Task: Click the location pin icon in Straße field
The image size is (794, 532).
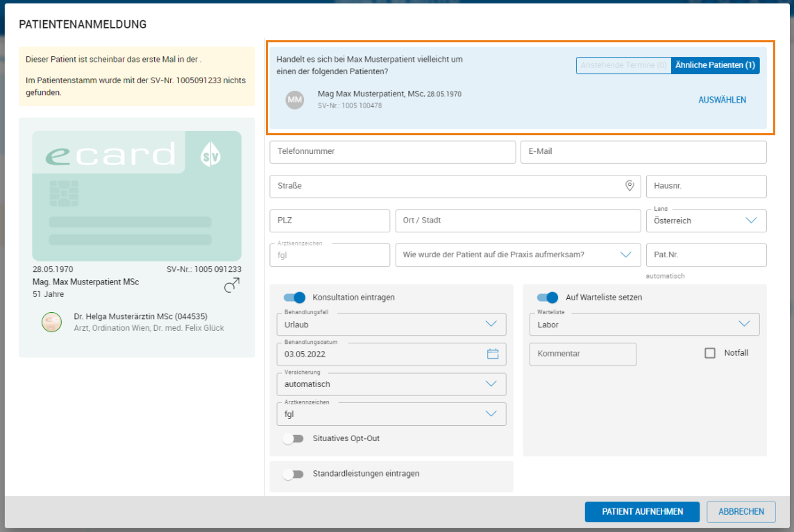Action: click(x=630, y=186)
